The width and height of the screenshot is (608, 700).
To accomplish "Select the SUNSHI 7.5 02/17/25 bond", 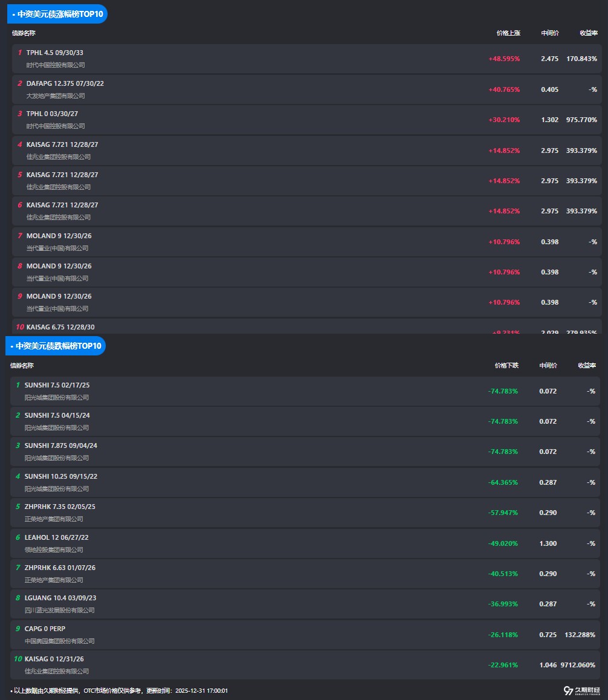I will tap(57, 385).
